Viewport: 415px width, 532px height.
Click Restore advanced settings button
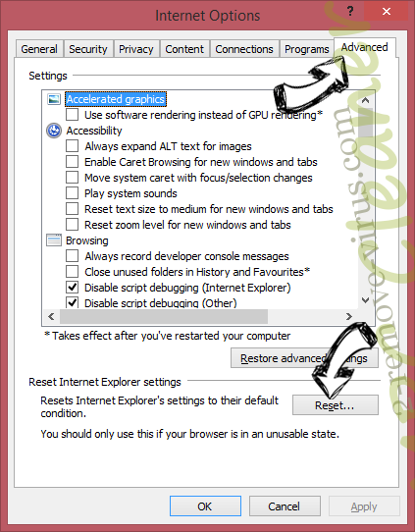pyautogui.click(x=304, y=358)
